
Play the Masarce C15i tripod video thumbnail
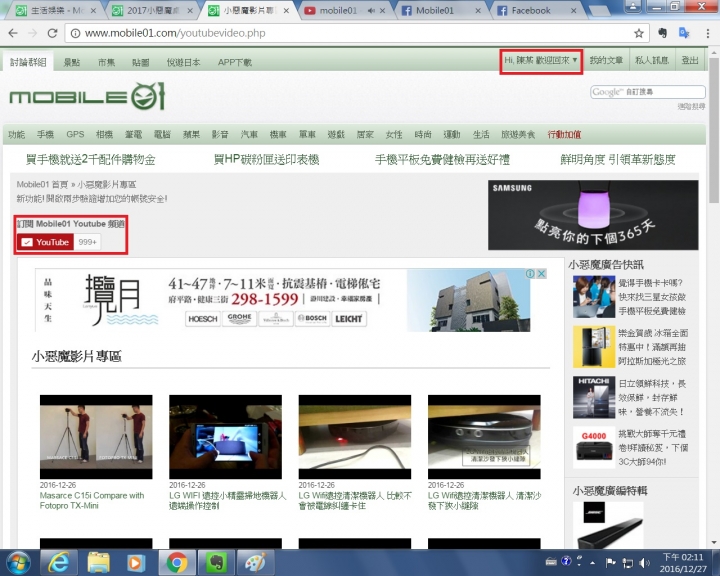[96, 436]
